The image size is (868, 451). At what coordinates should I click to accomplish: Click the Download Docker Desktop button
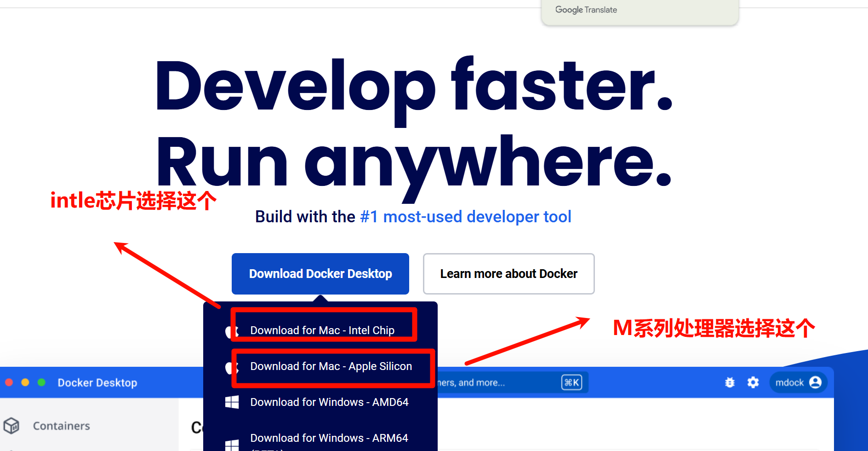(320, 274)
